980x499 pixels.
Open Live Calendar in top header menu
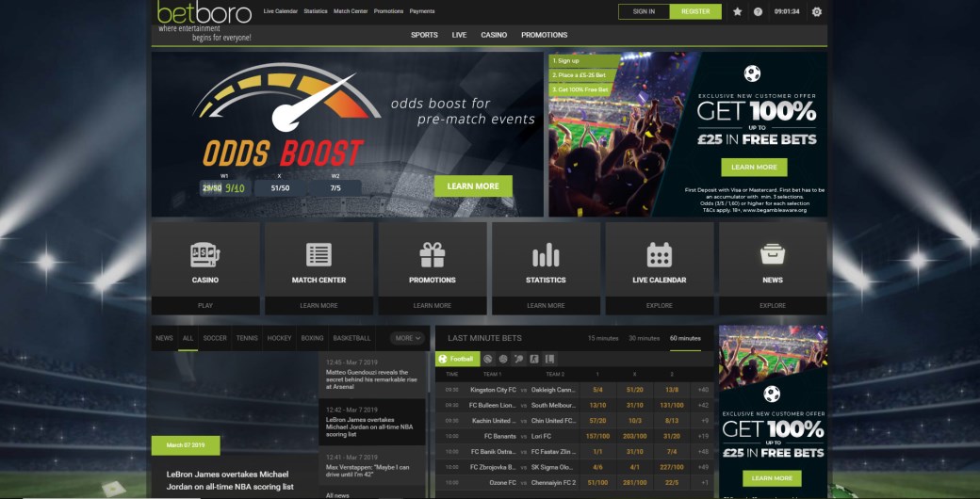click(x=281, y=11)
